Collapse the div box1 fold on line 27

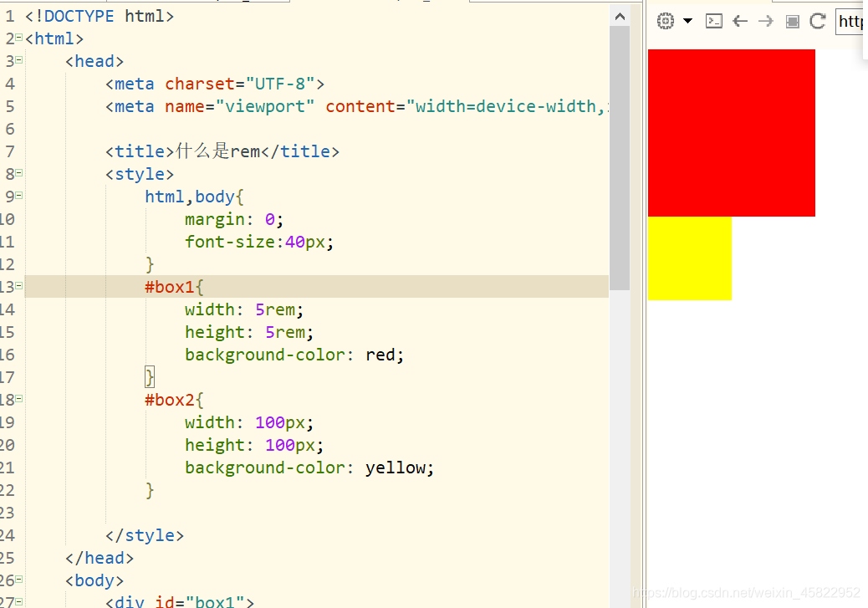pyautogui.click(x=19, y=601)
